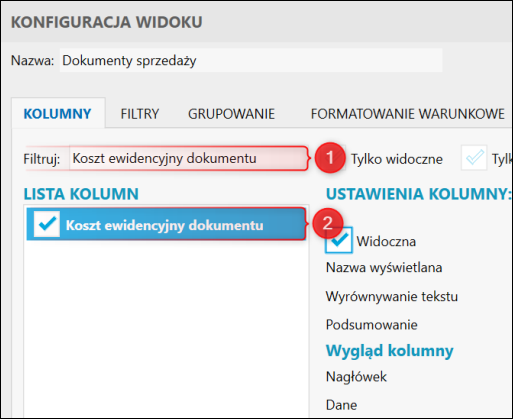Click the red marker number 2
The height and width of the screenshot is (419, 513).
pos(327,223)
